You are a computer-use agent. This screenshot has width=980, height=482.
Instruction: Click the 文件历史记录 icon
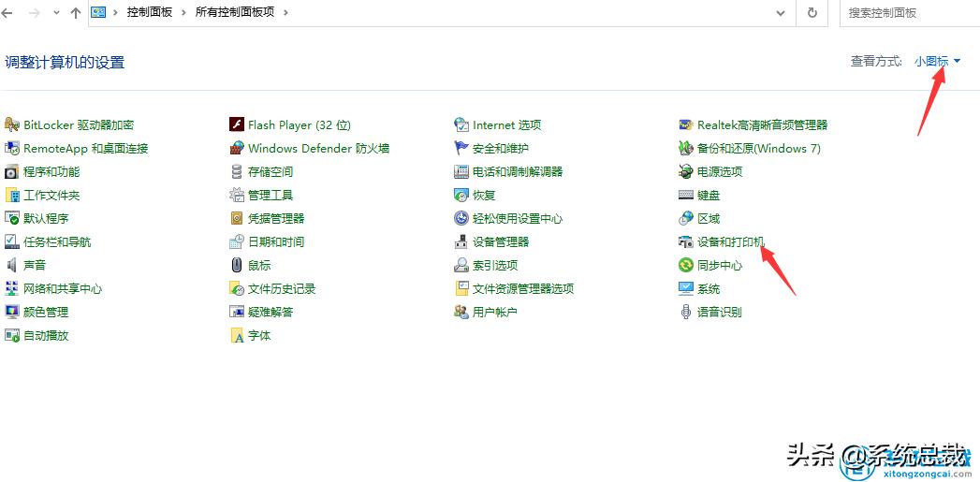(236, 289)
